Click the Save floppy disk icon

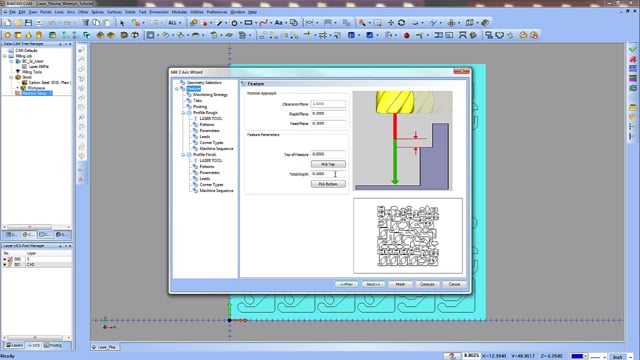click(28, 23)
